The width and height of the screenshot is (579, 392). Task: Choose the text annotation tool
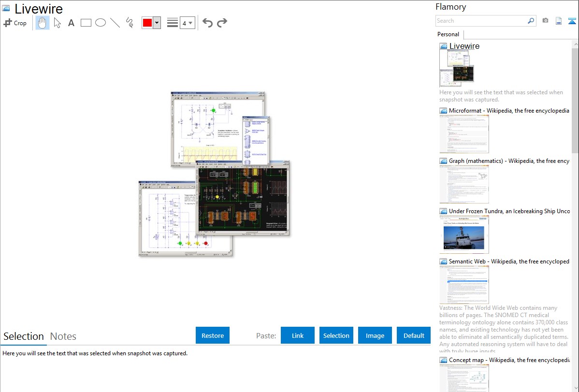(x=71, y=23)
